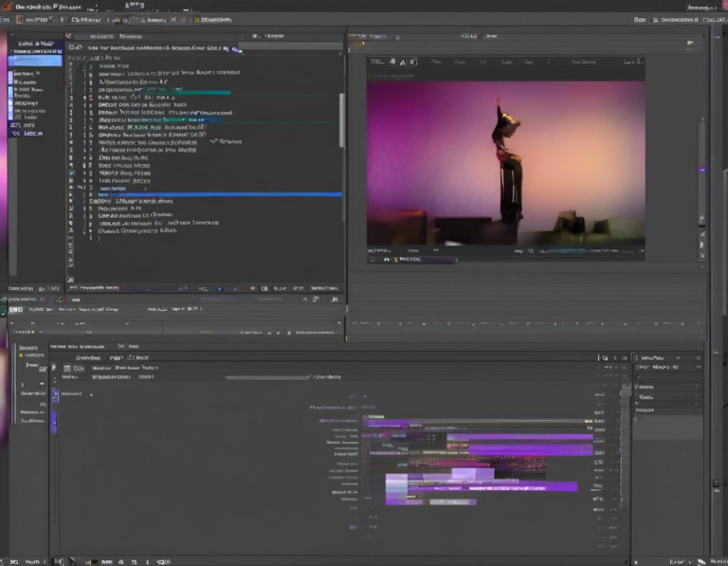
Task: Click the round blue icon in the list gutter
Action: [x=71, y=173]
